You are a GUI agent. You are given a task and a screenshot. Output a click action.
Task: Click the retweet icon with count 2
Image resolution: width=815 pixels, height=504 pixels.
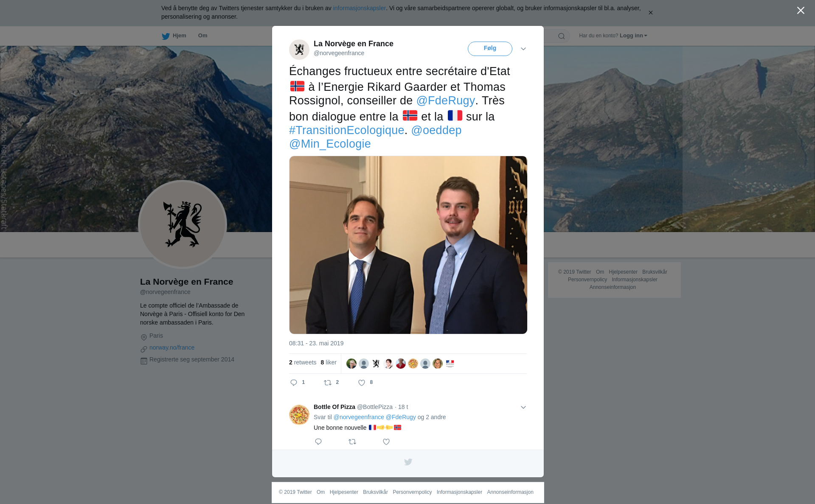click(x=328, y=383)
